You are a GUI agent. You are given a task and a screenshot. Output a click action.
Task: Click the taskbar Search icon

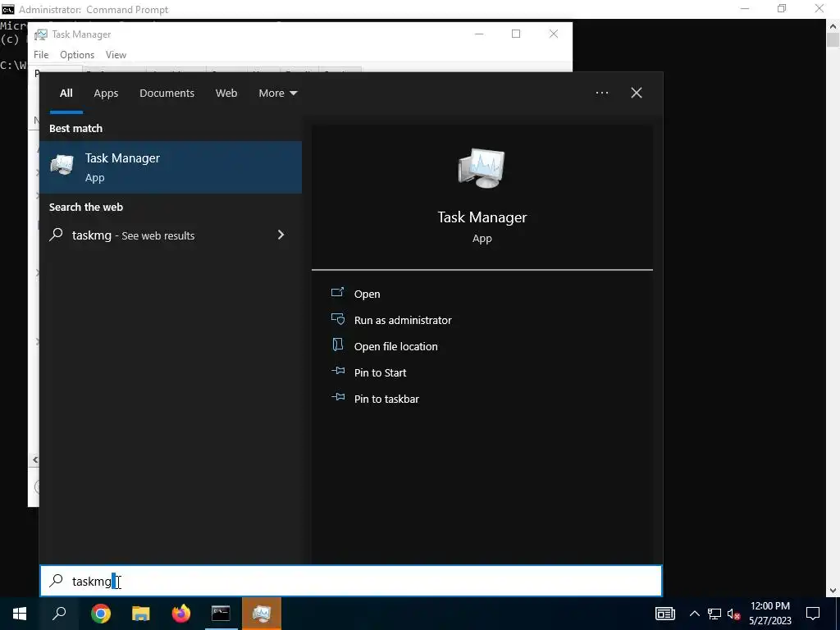click(59, 614)
